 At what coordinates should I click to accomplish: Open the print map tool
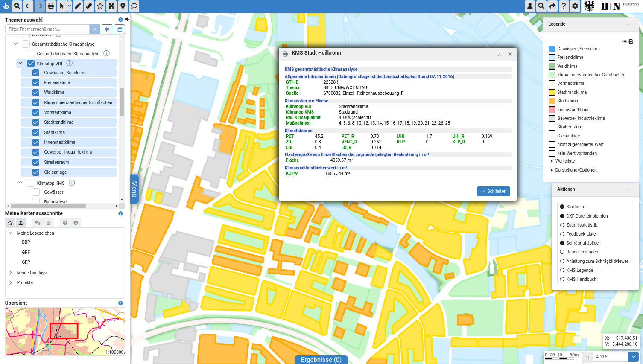[51, 6]
